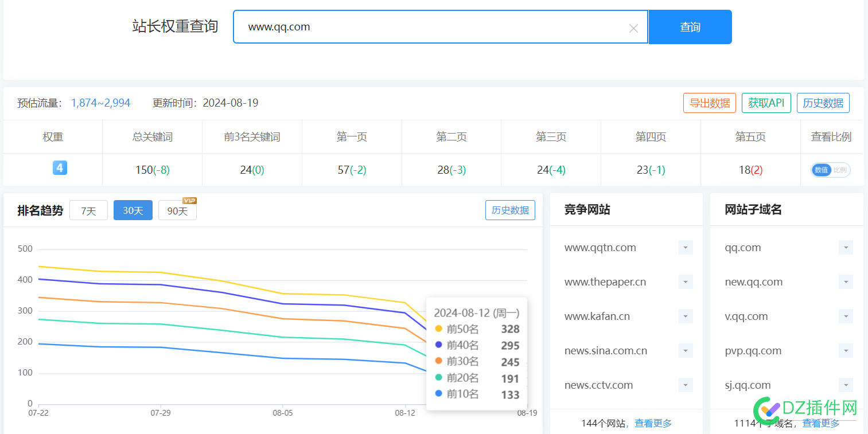Click third page value 24(-4)
Viewport: 868px width, 434px height.
pyautogui.click(x=551, y=170)
